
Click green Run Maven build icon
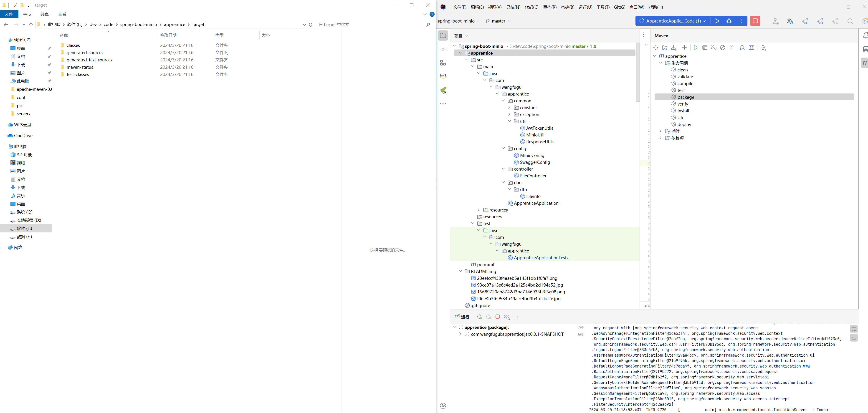pos(696,48)
